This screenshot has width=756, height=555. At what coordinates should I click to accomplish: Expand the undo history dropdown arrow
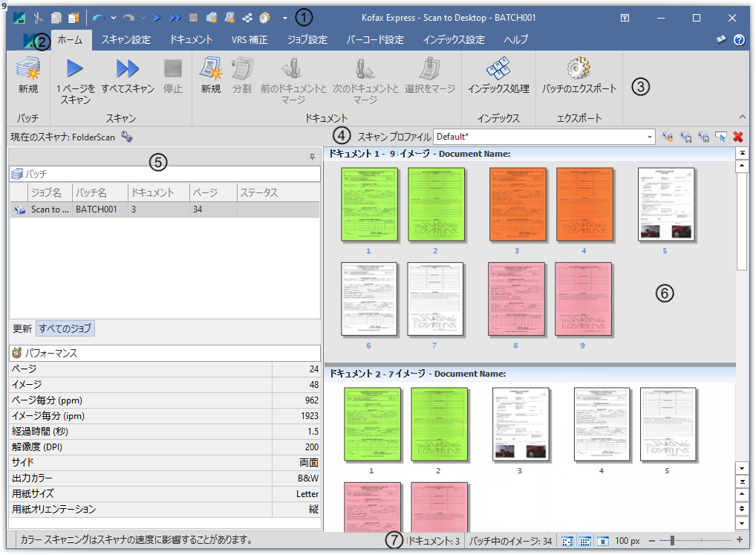(113, 17)
